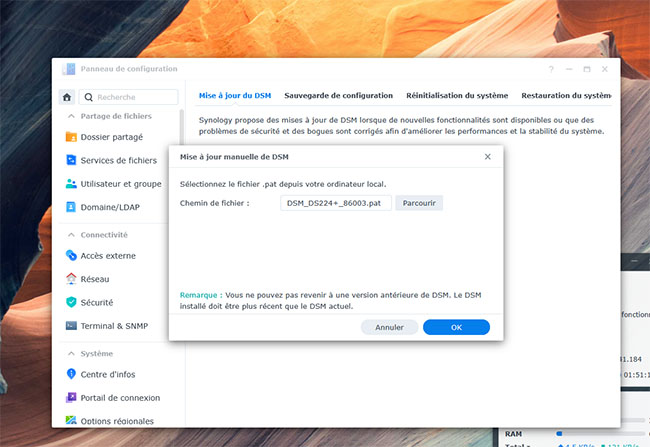
Task: Maximize the Panneau de configuration window
Action: (587, 69)
